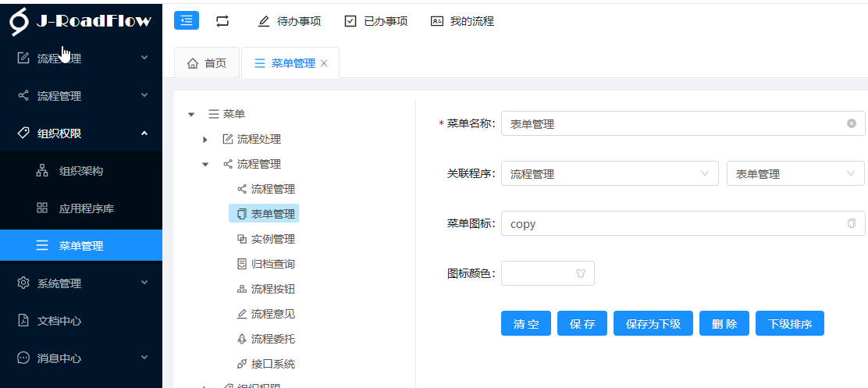Image resolution: width=868 pixels, height=388 pixels.
Task: Click the link icon beside 接口系统
Action: point(241,364)
